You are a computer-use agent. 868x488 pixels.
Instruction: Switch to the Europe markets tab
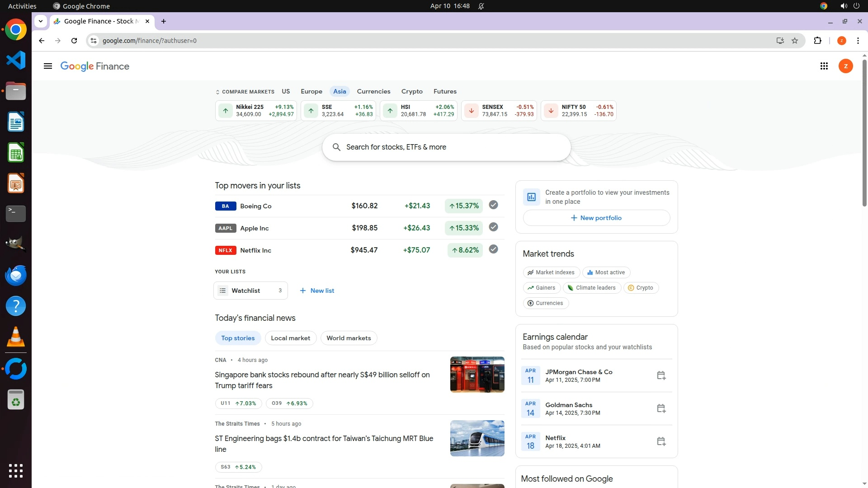tap(311, 91)
